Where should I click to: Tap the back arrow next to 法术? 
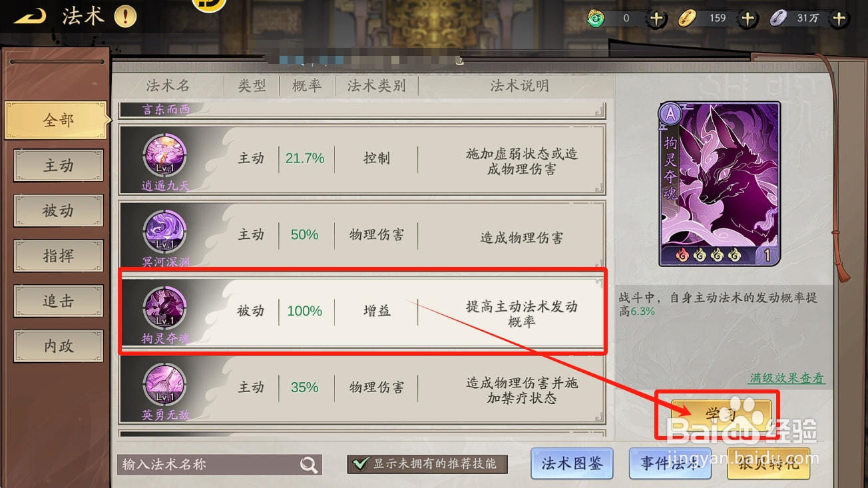[x=30, y=17]
